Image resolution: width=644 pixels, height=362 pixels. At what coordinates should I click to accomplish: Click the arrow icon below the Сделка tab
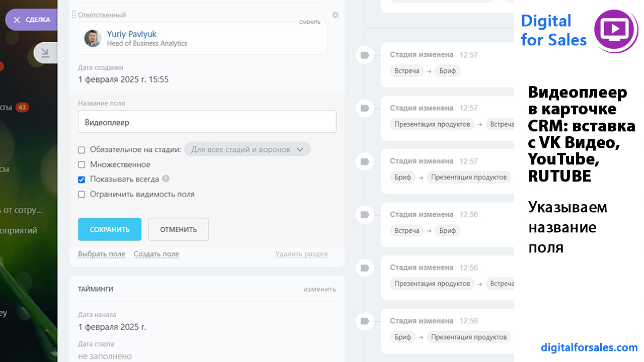pyautogui.click(x=45, y=53)
